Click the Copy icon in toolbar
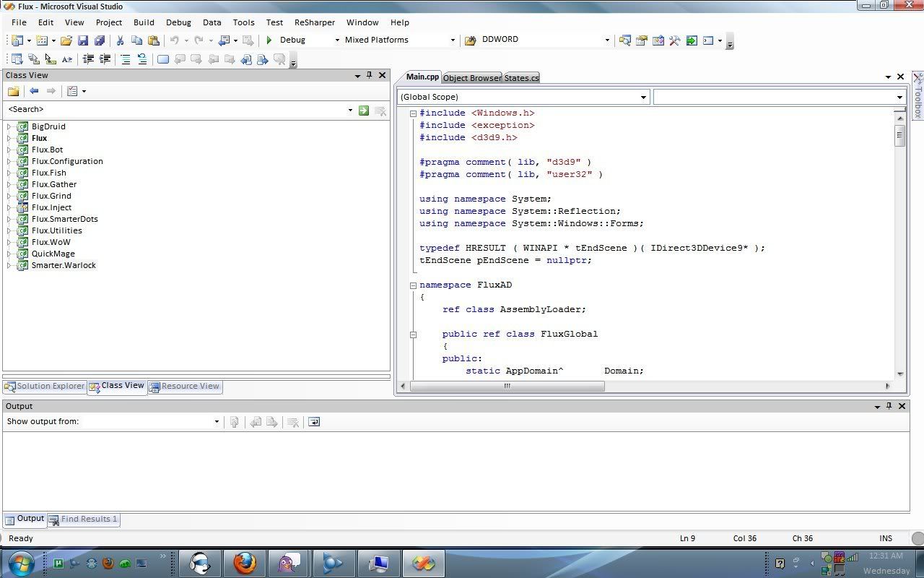 coord(136,40)
